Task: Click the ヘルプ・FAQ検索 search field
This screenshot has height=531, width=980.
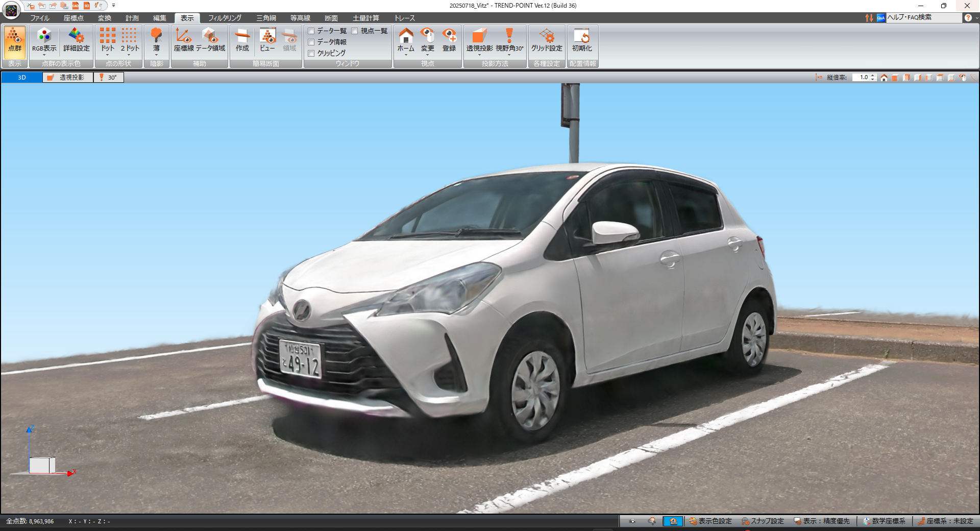Action: coord(923,17)
